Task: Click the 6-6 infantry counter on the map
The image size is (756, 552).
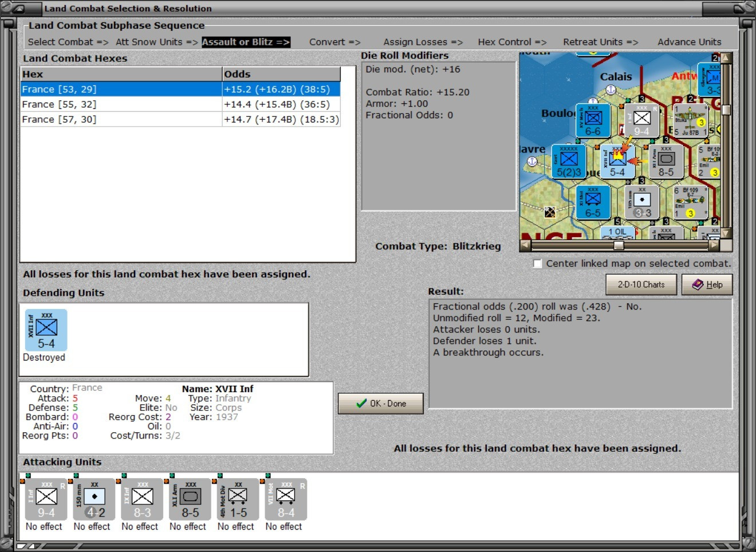Action: [593, 120]
